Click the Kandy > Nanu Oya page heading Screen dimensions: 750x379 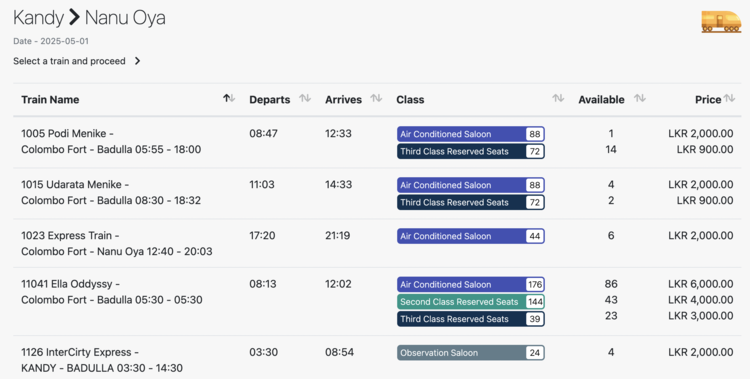[x=89, y=18]
